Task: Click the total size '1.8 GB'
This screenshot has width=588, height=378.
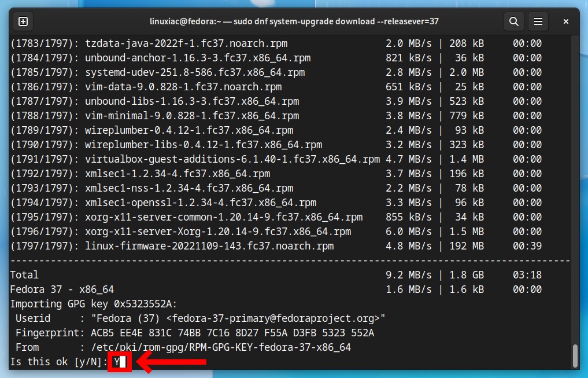Action: click(467, 275)
